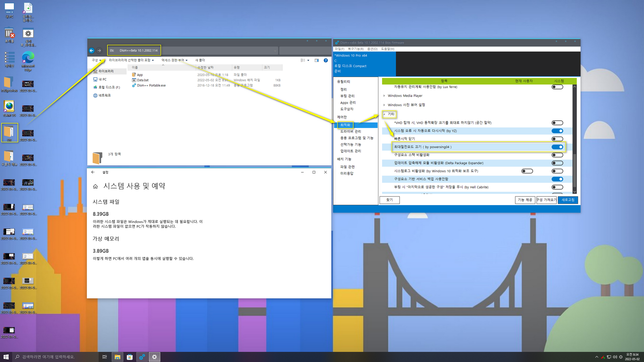The width and height of the screenshot is (644, 362).
Task: Select 네트워크 in the Explorer navigation pane
Action: point(102,96)
